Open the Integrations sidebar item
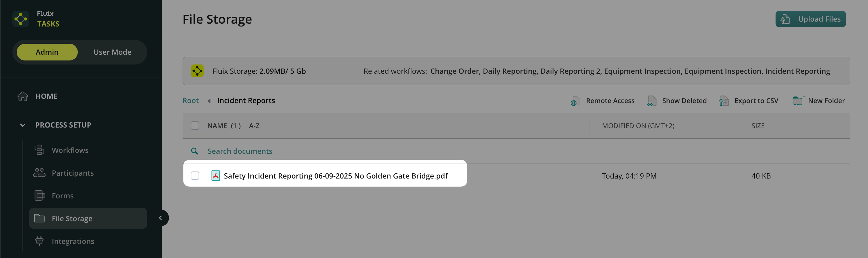The height and width of the screenshot is (258, 868). tap(73, 241)
